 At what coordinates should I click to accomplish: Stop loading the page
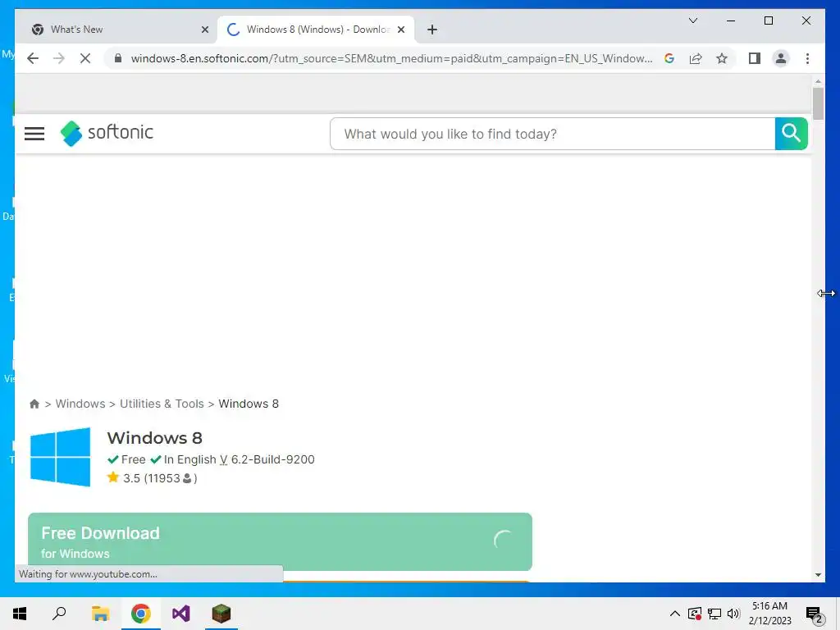click(85, 58)
